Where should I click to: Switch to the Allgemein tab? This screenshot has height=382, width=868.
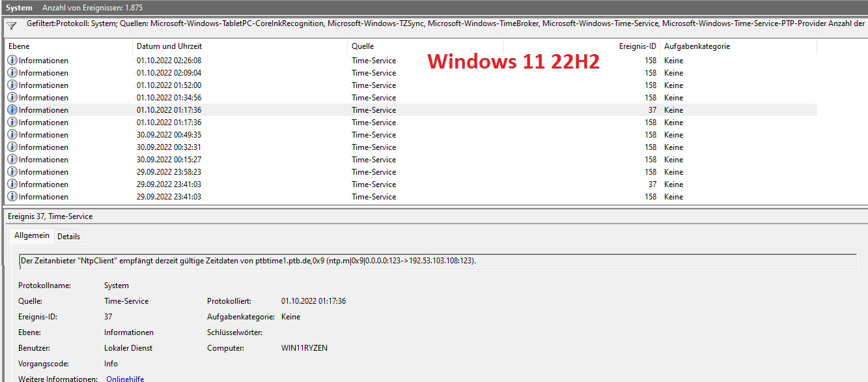pyautogui.click(x=32, y=235)
